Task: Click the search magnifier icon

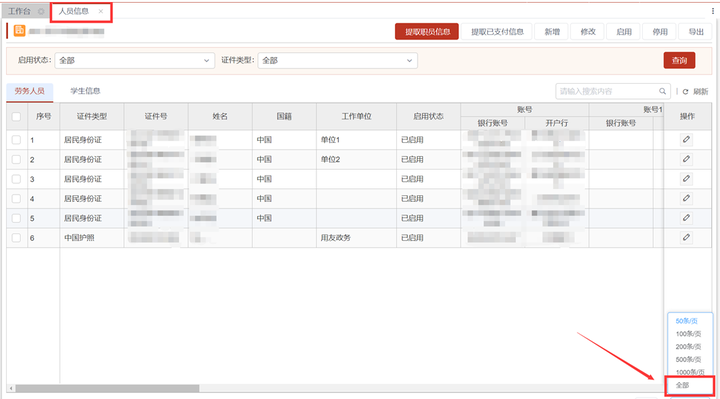Action: 662,91
